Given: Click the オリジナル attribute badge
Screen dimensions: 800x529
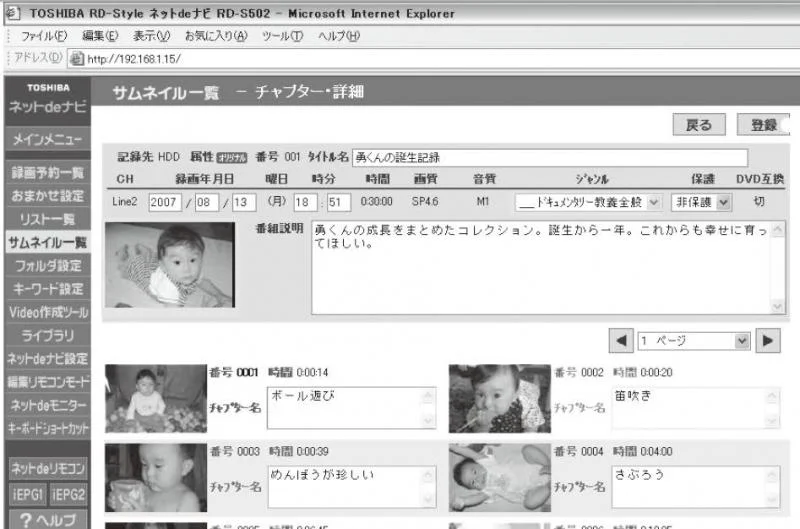Looking at the screenshot, I should [x=232, y=158].
